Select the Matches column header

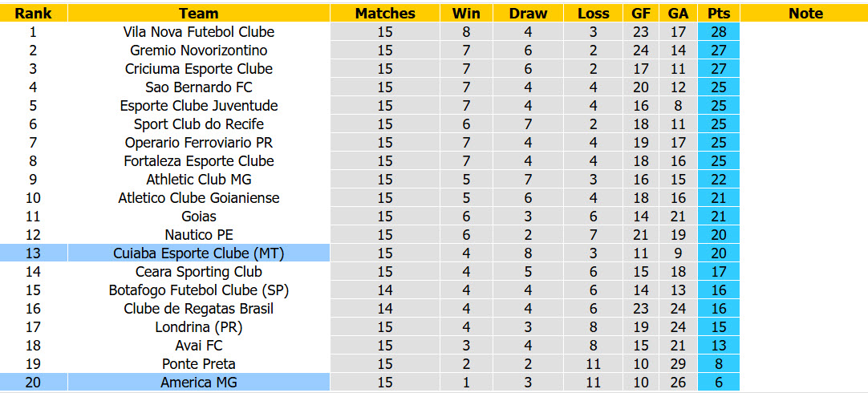tap(385, 14)
